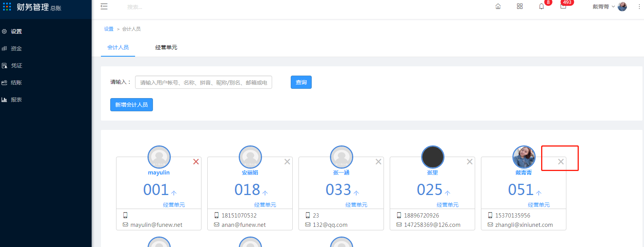Click the up arrow beside 018
The image size is (644, 247).
(x=265, y=193)
